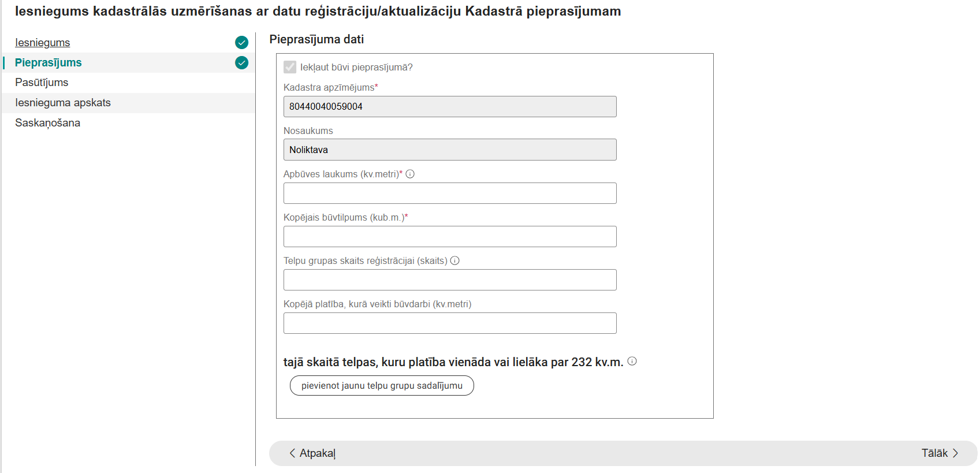Go to the Saskaņošana section
This screenshot has width=980, height=473.
pos(48,123)
